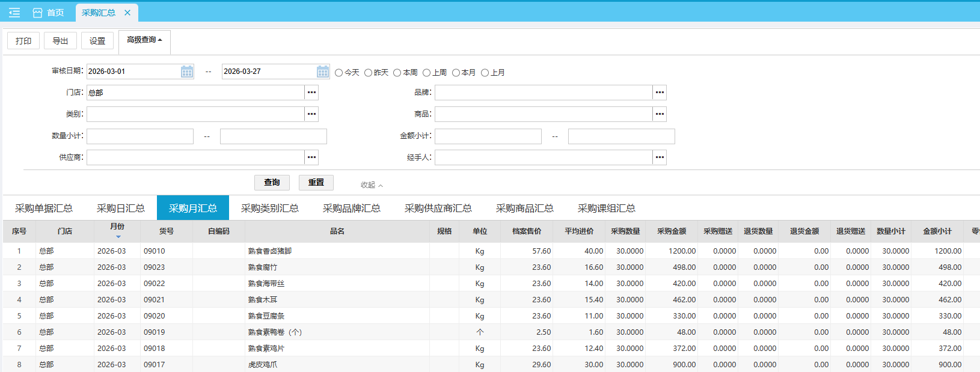This screenshot has height=372, width=980.
Task: Click the 商品 input field
Action: pyautogui.click(x=544, y=114)
